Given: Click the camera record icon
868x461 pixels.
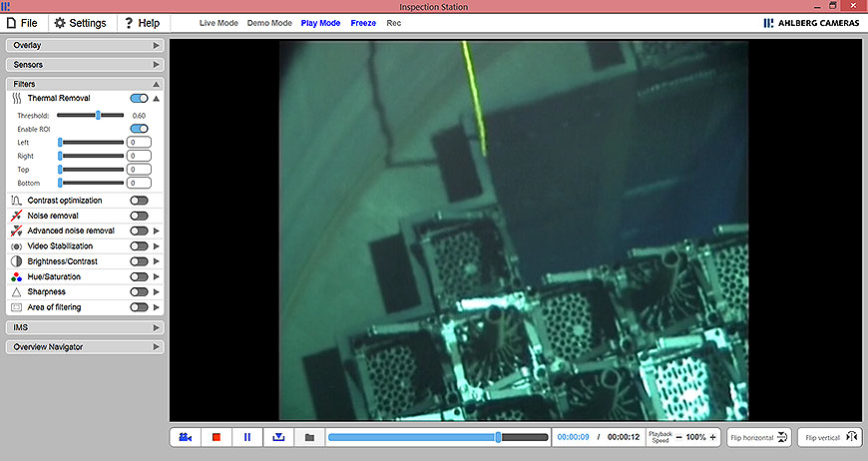Looking at the screenshot, I should click(x=186, y=437).
